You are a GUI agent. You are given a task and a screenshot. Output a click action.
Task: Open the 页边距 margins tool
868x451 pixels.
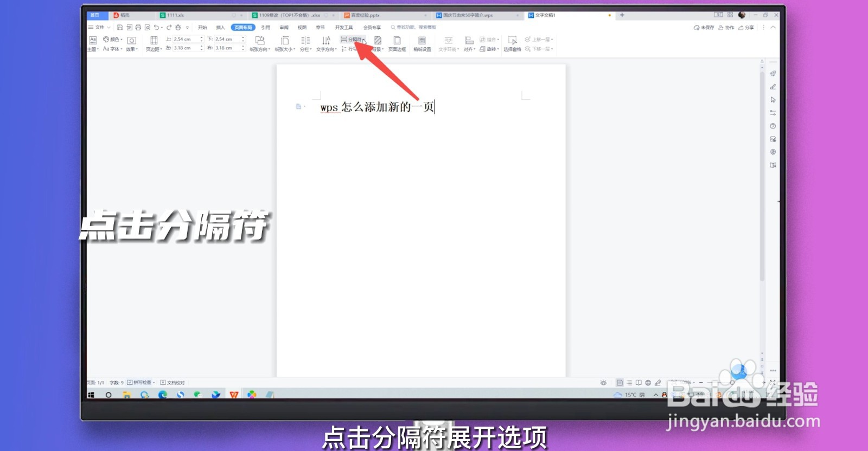(x=154, y=43)
